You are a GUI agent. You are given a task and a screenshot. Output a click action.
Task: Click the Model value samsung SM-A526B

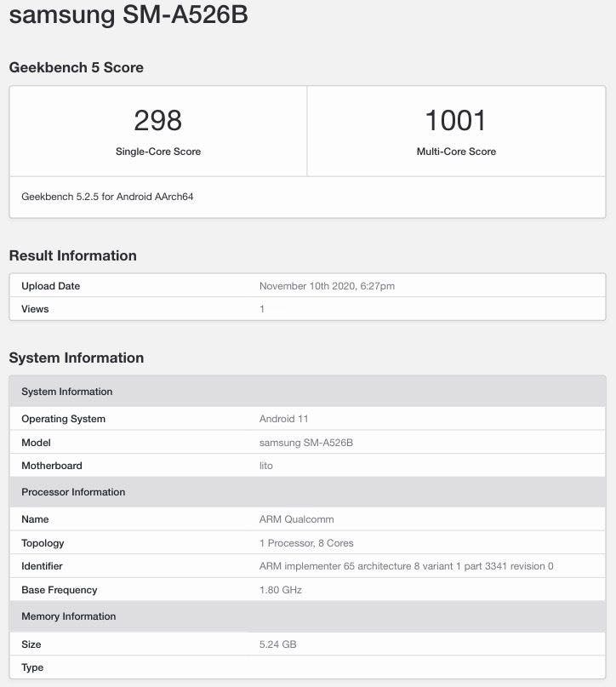(305, 443)
